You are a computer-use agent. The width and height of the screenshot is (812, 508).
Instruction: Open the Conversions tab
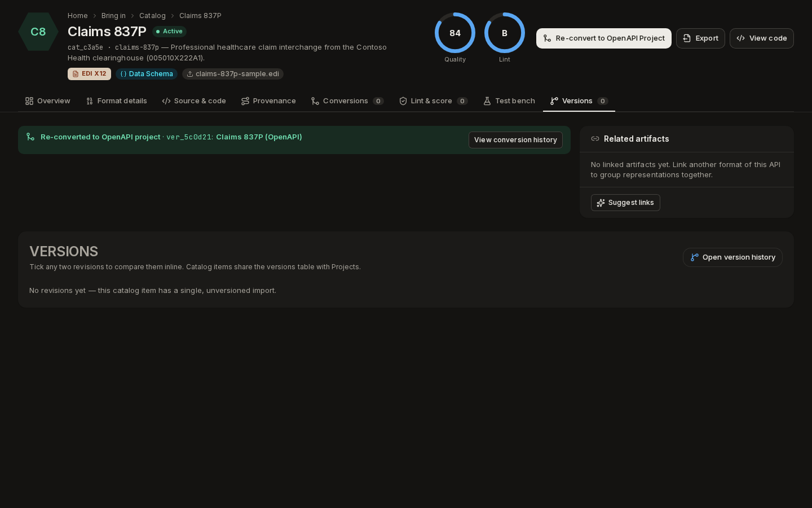click(347, 101)
